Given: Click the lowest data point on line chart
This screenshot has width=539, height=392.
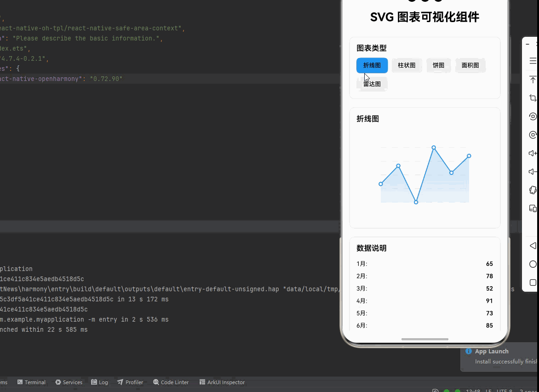Looking at the screenshot, I should pyautogui.click(x=416, y=202).
